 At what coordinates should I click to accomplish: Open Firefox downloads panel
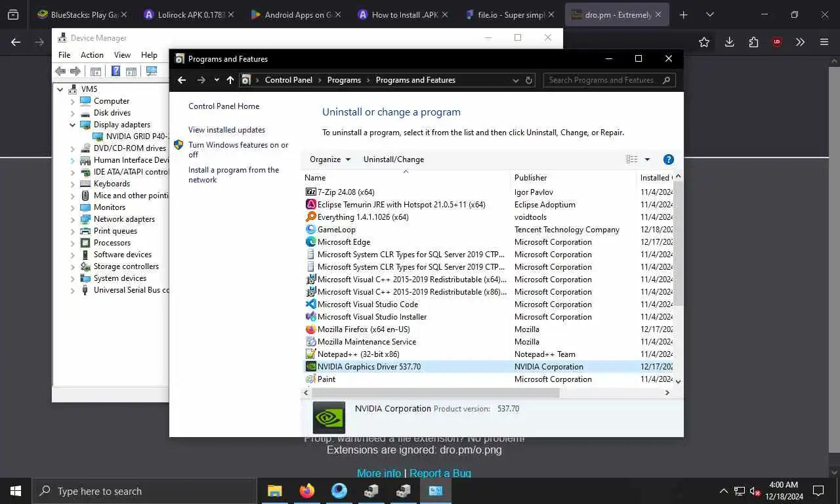(729, 42)
